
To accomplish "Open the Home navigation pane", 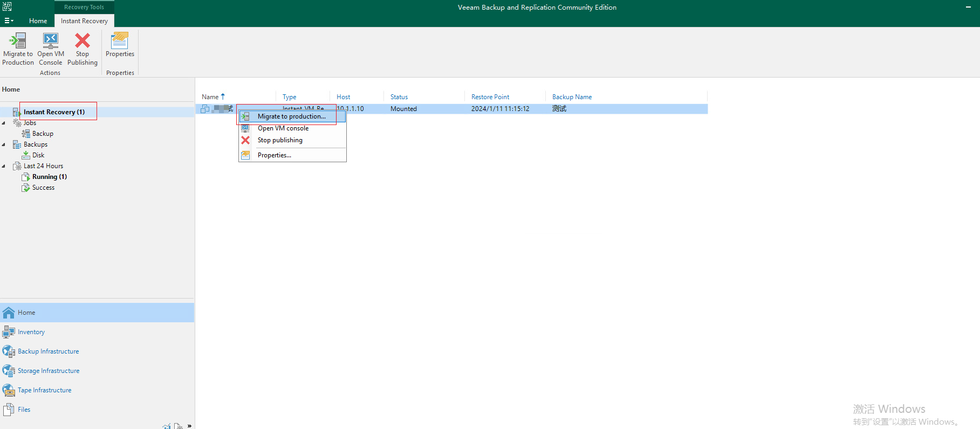I will coord(97,313).
